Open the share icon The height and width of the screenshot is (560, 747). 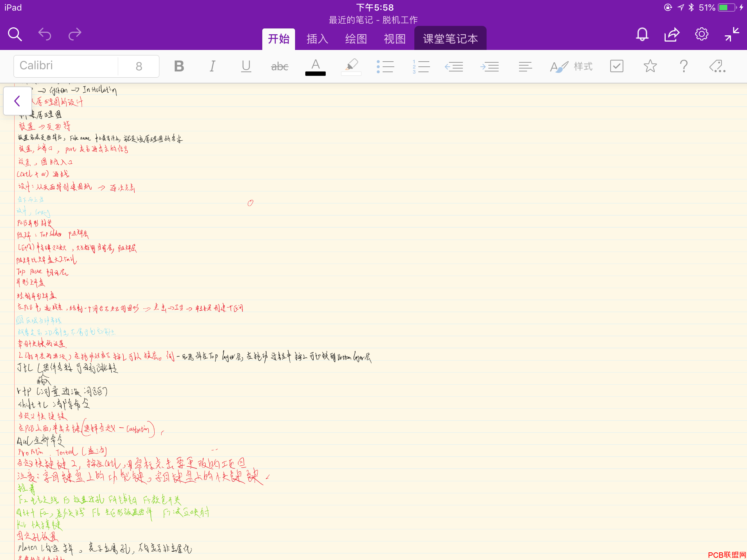point(672,35)
